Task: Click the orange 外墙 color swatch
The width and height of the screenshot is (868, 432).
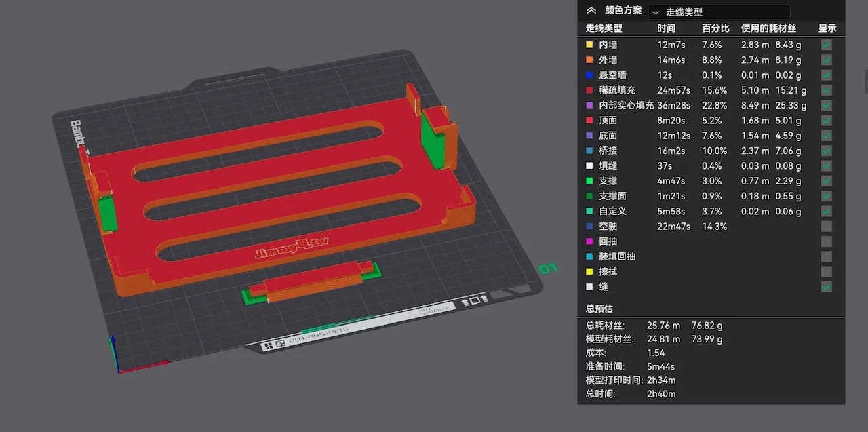Action: 589,60
